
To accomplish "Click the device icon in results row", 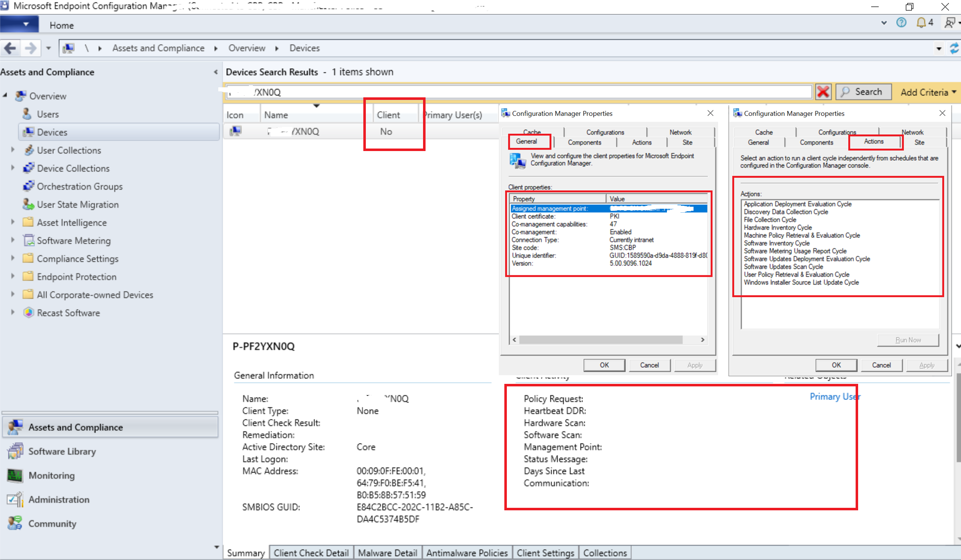I will 235,131.
